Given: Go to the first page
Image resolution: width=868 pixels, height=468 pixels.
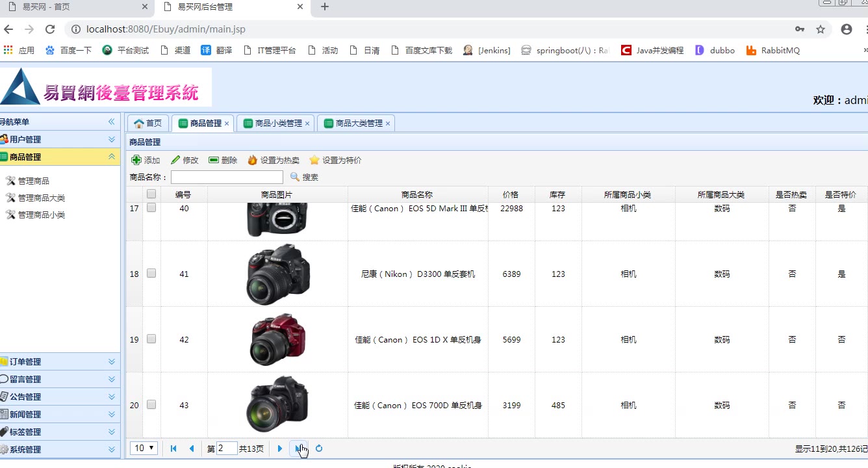Looking at the screenshot, I should (x=173, y=448).
